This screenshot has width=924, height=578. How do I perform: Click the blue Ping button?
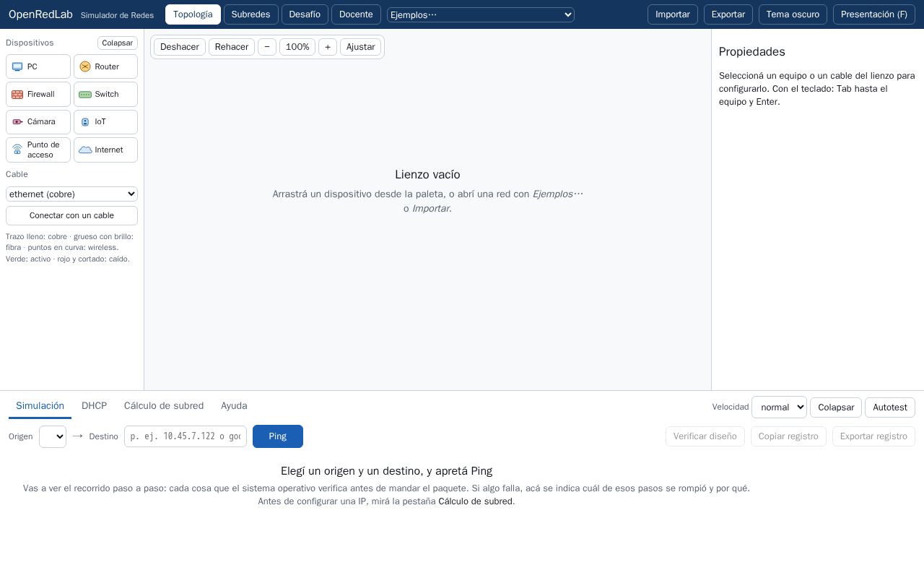click(278, 436)
